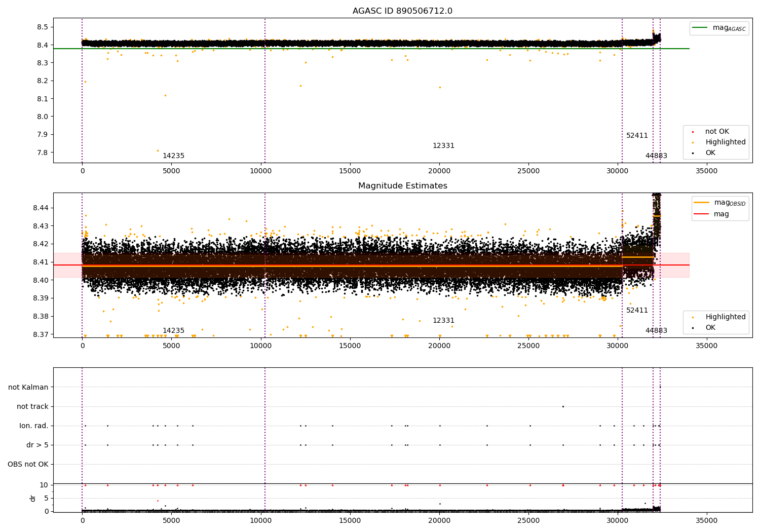This screenshot has width=760, height=532.
Task: Click the 'Magnitude Estimates' plot title
Action: coord(402,186)
